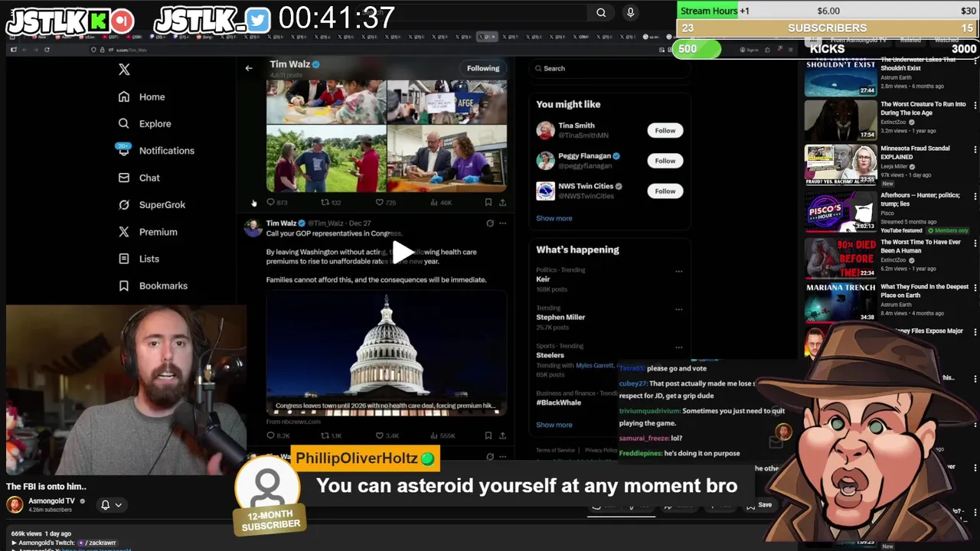The height and width of the screenshot is (551, 980).
Task: Save the YouTube video
Action: tap(759, 505)
